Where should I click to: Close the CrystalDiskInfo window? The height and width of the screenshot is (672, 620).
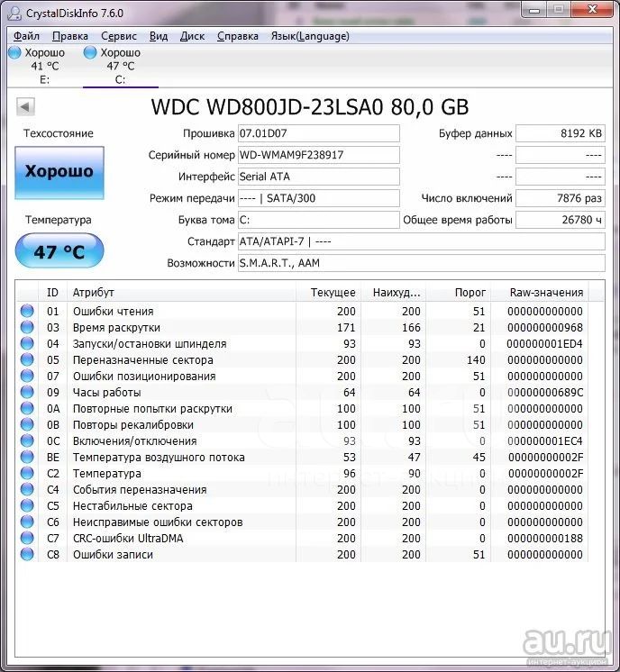point(593,9)
